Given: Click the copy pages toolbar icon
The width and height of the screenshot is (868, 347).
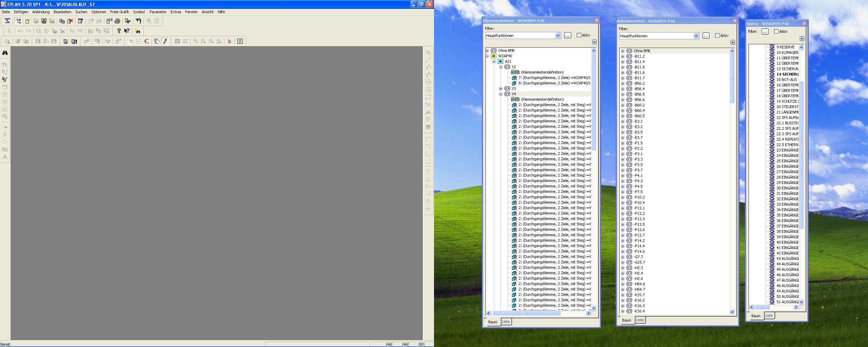Looking at the screenshot, I should click(x=62, y=21).
